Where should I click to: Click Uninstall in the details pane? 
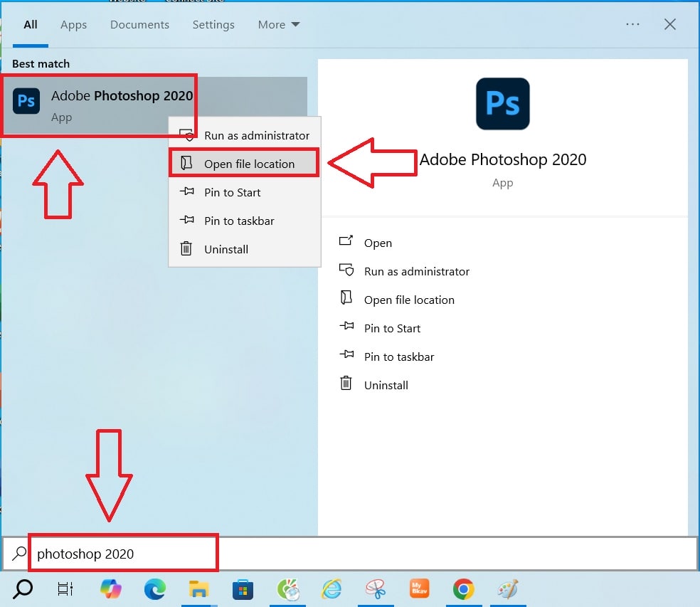pyautogui.click(x=386, y=386)
